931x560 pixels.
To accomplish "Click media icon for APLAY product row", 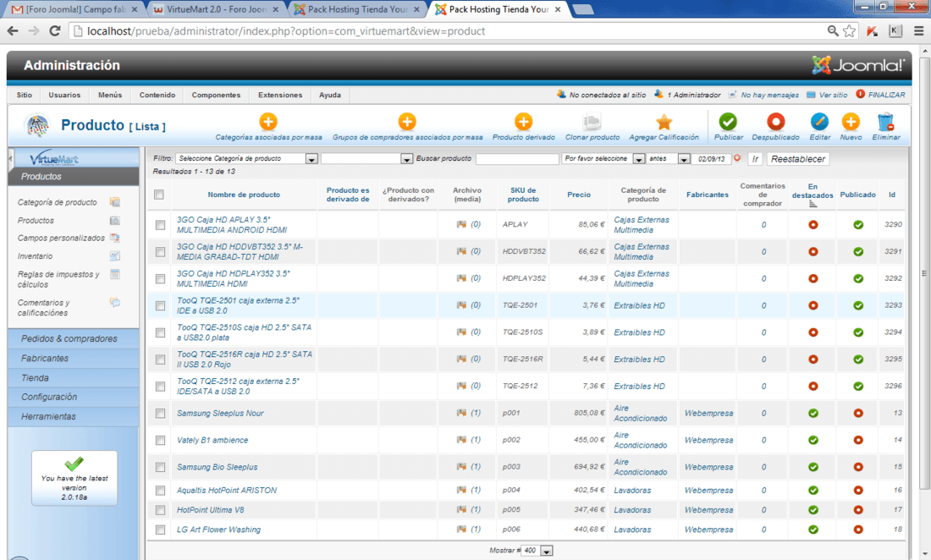I will (x=461, y=224).
